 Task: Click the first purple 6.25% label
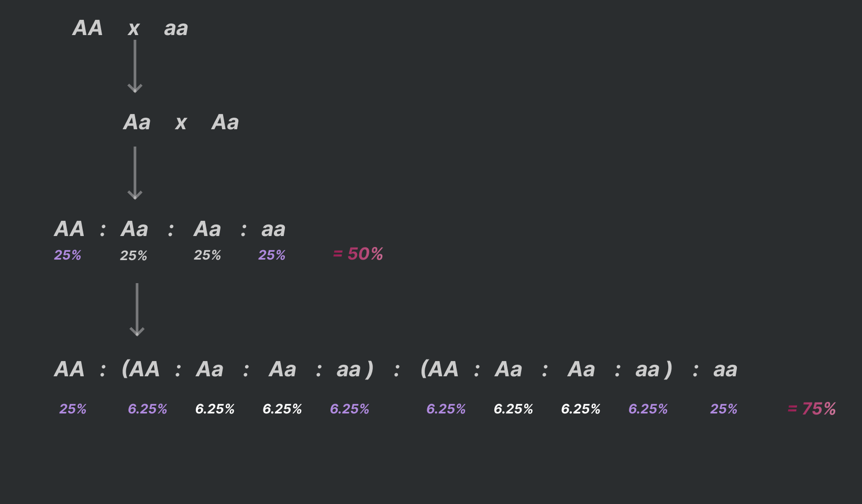click(x=148, y=409)
